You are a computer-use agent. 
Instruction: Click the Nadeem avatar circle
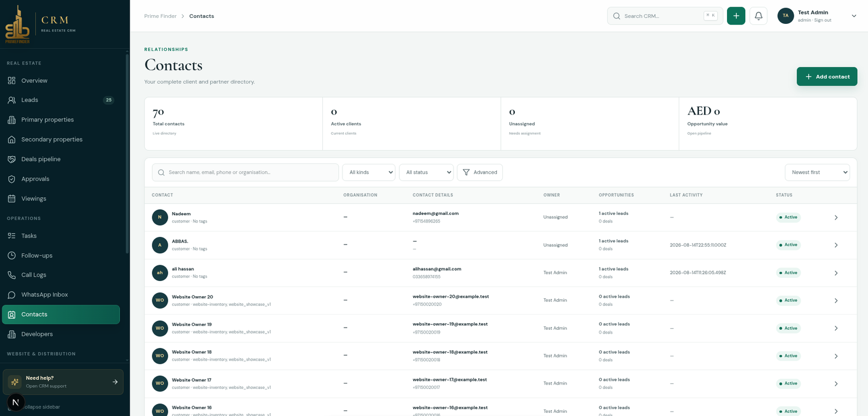pyautogui.click(x=159, y=217)
